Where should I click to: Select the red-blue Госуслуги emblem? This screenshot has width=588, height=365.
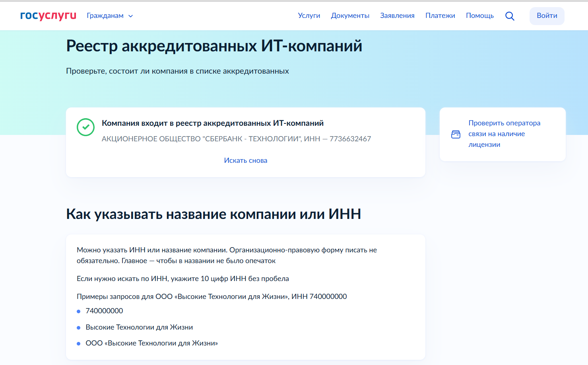[48, 16]
